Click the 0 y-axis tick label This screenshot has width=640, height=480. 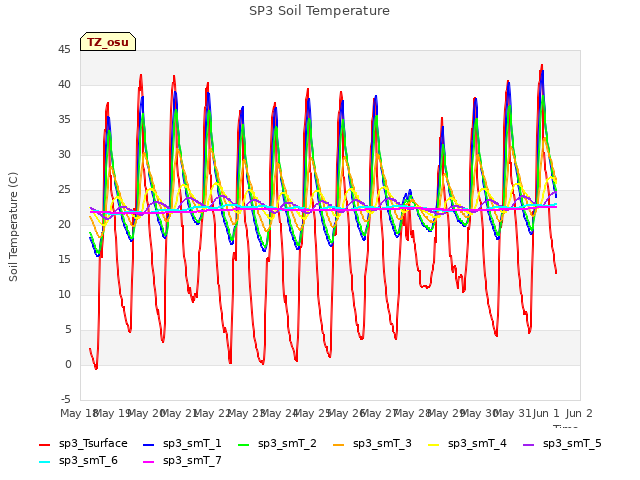tap(68, 364)
